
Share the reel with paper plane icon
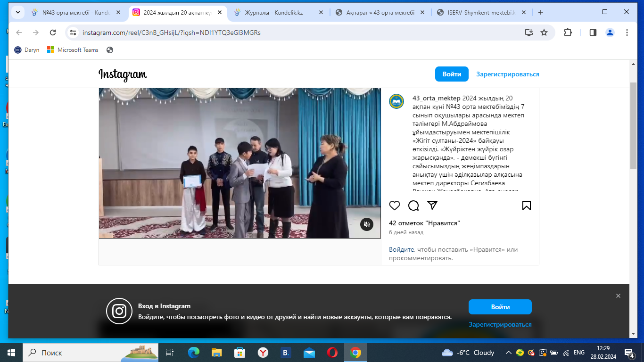pos(432,206)
